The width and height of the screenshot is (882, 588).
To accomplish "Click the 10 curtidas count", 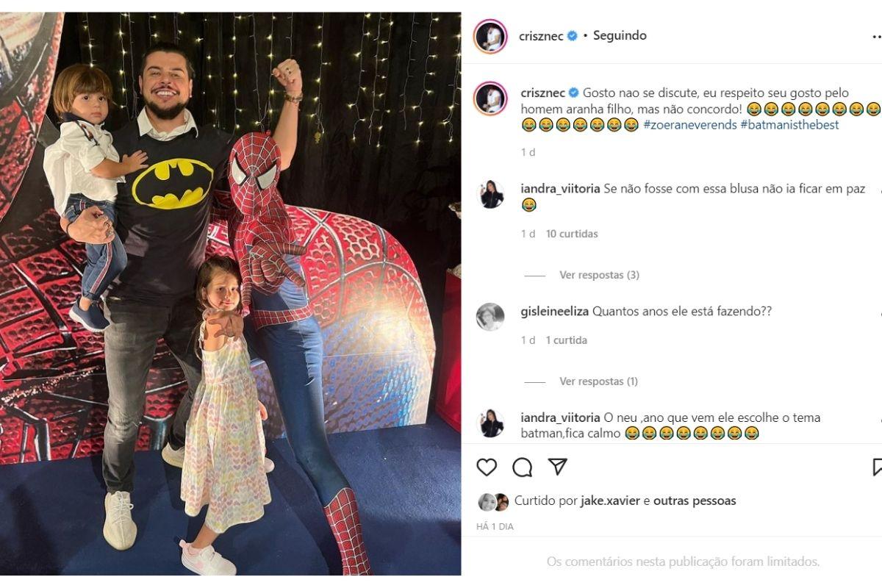I will pos(572,234).
